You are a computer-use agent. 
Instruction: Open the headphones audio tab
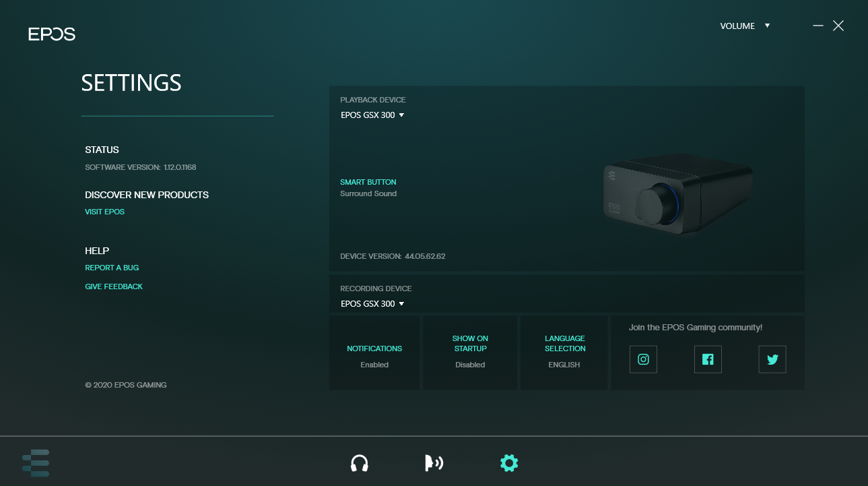360,463
